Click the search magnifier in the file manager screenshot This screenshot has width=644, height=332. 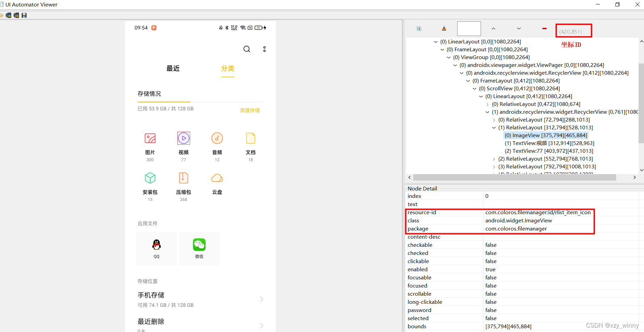(x=247, y=49)
